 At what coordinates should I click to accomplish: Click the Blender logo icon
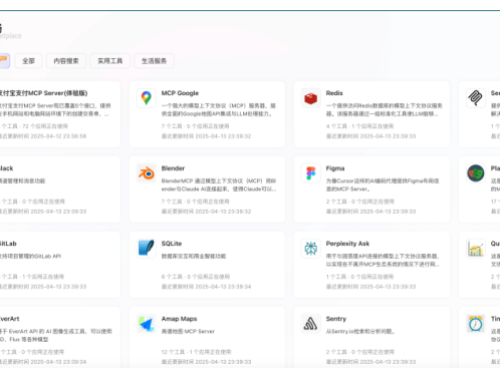146,173
